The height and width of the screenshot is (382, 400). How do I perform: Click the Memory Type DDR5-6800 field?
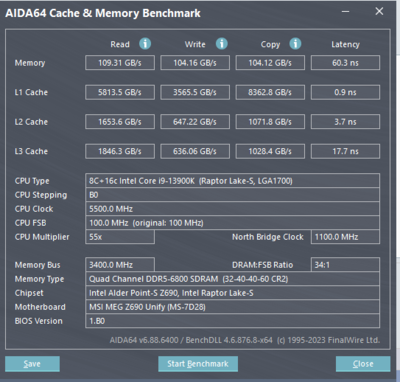coord(232,279)
